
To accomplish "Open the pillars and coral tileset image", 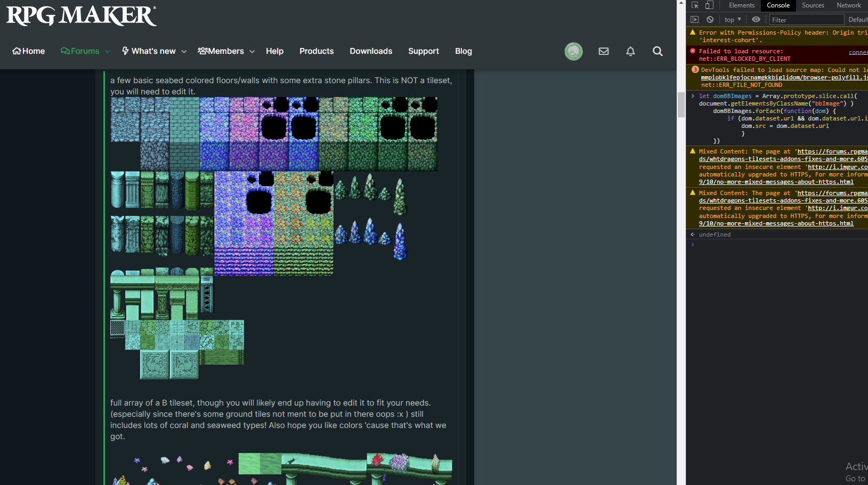I will pyautogui.click(x=259, y=223).
